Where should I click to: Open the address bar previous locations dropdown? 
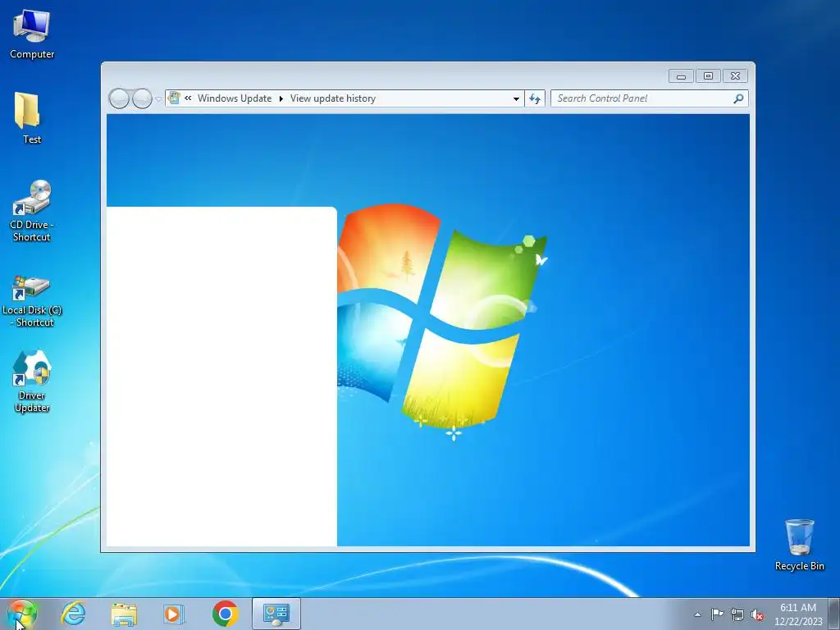[516, 98]
